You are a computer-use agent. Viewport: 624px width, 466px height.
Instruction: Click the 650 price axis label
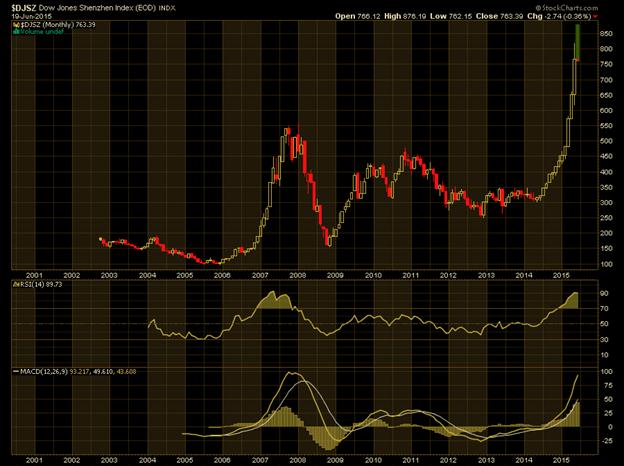click(x=606, y=96)
